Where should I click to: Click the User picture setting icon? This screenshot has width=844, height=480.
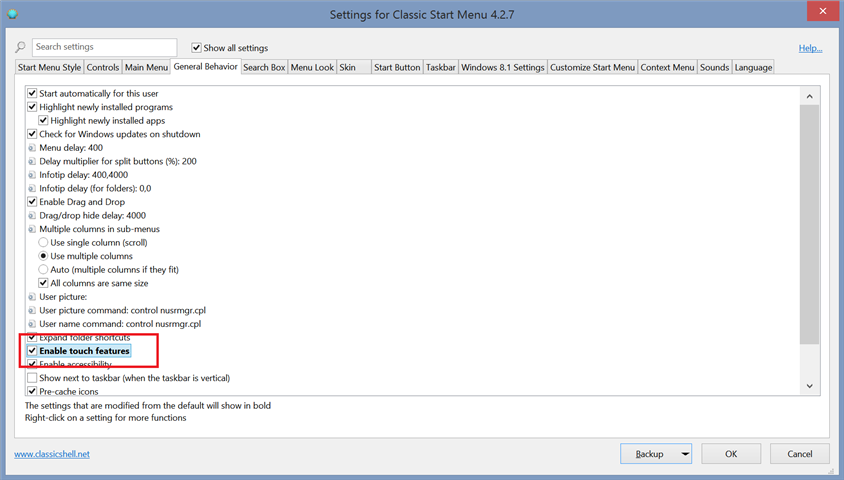[x=32, y=297]
